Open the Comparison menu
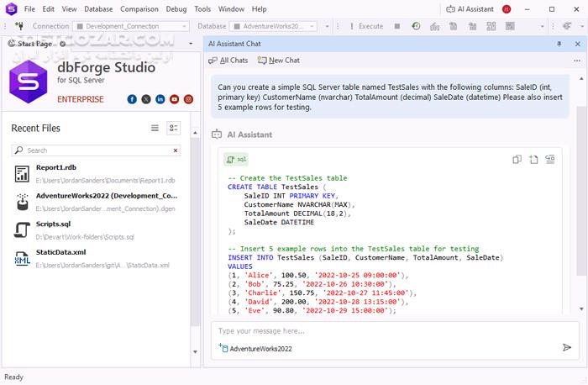 [x=139, y=9]
